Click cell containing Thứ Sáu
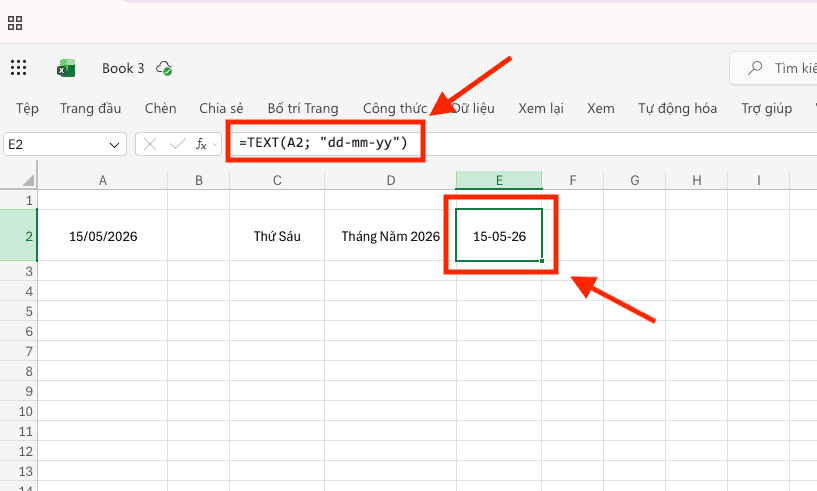 pyautogui.click(x=277, y=236)
